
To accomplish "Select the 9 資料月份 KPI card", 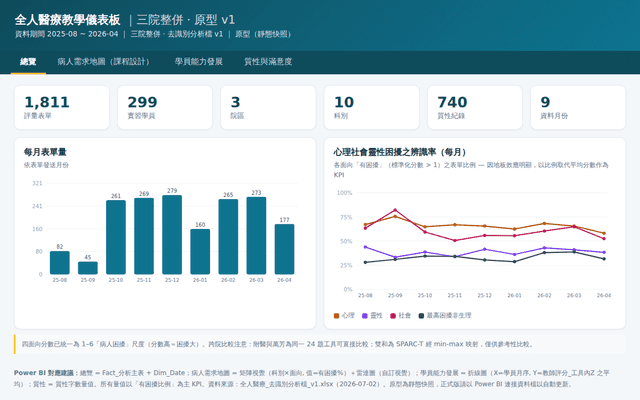I will [x=578, y=107].
